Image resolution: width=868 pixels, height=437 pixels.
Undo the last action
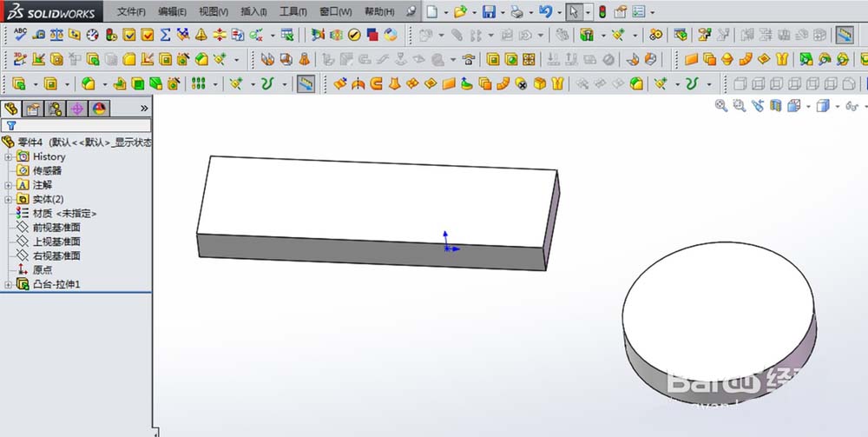tap(545, 11)
